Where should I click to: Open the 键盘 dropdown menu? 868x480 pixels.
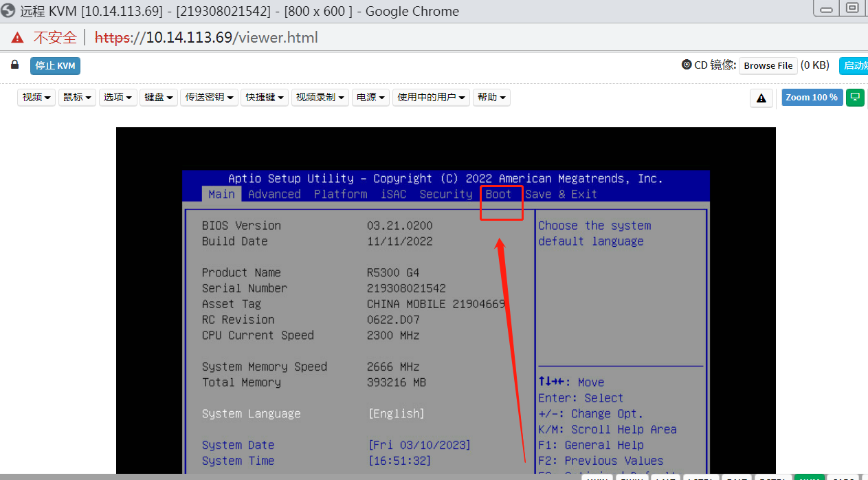[x=158, y=97]
